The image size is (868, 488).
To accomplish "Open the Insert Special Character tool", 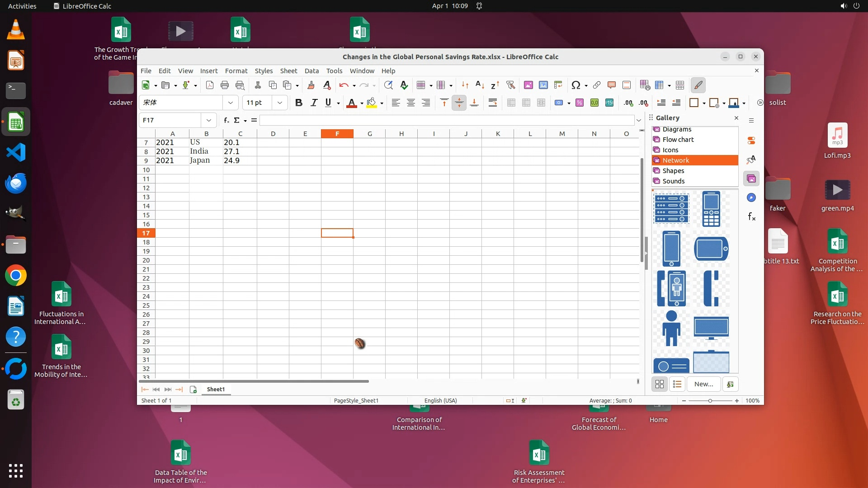I will pyautogui.click(x=576, y=85).
